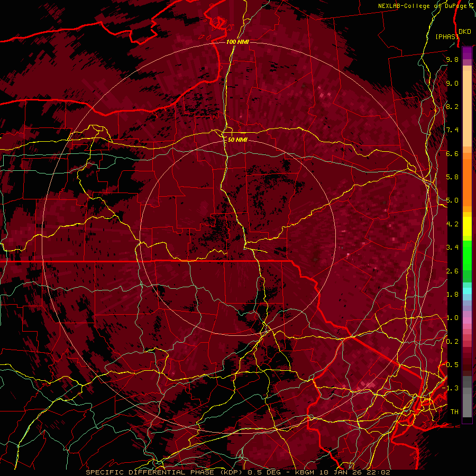Click the 5.8 scale value
The height and width of the screenshot is (476, 476).
pyautogui.click(x=452, y=177)
